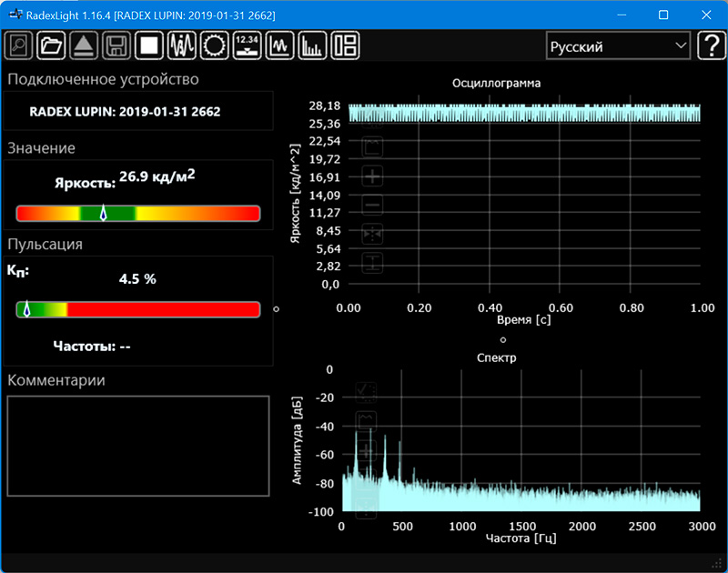The height and width of the screenshot is (573, 728).
Task: Switch to numeric 12.34 readout view
Action: pyautogui.click(x=248, y=45)
